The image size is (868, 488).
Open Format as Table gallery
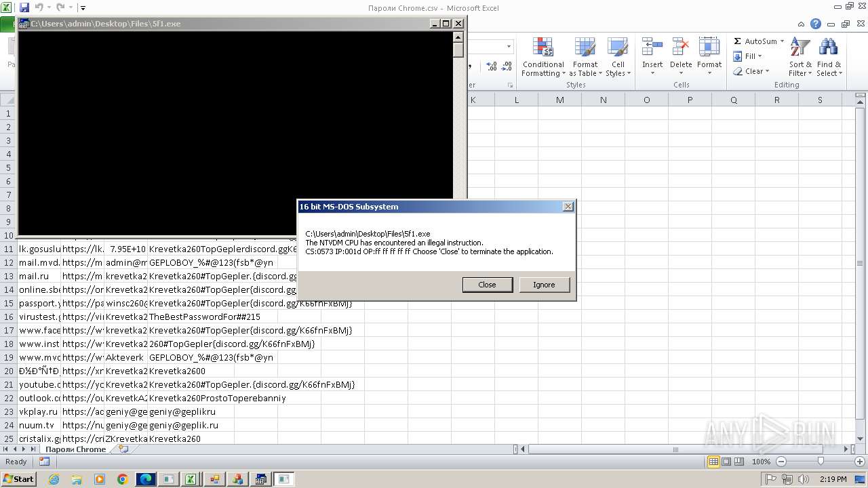click(x=585, y=58)
